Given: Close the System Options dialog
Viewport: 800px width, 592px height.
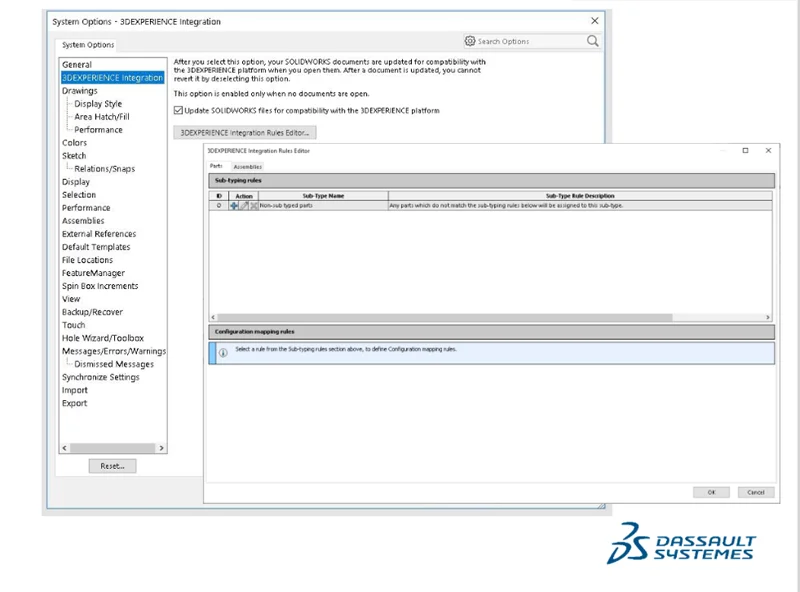Looking at the screenshot, I should (x=594, y=21).
